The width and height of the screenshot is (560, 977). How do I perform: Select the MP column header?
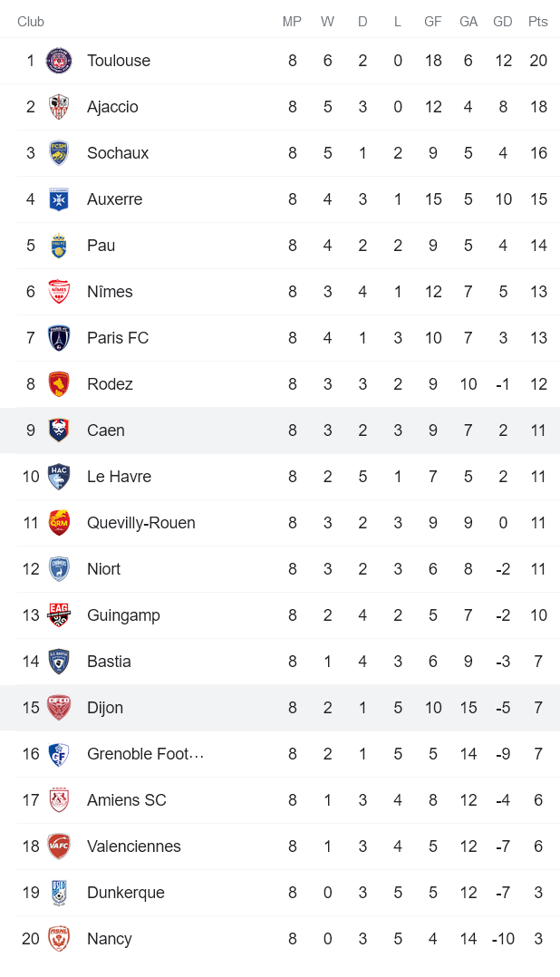[292, 21]
